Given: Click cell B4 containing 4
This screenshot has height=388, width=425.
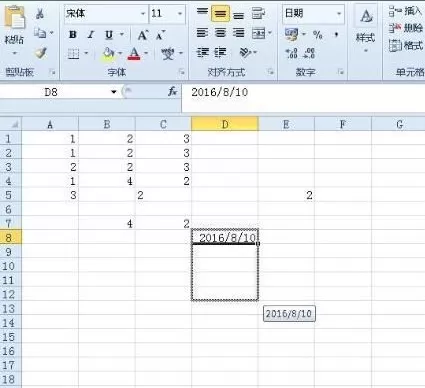Looking at the screenshot, I should click(107, 181).
